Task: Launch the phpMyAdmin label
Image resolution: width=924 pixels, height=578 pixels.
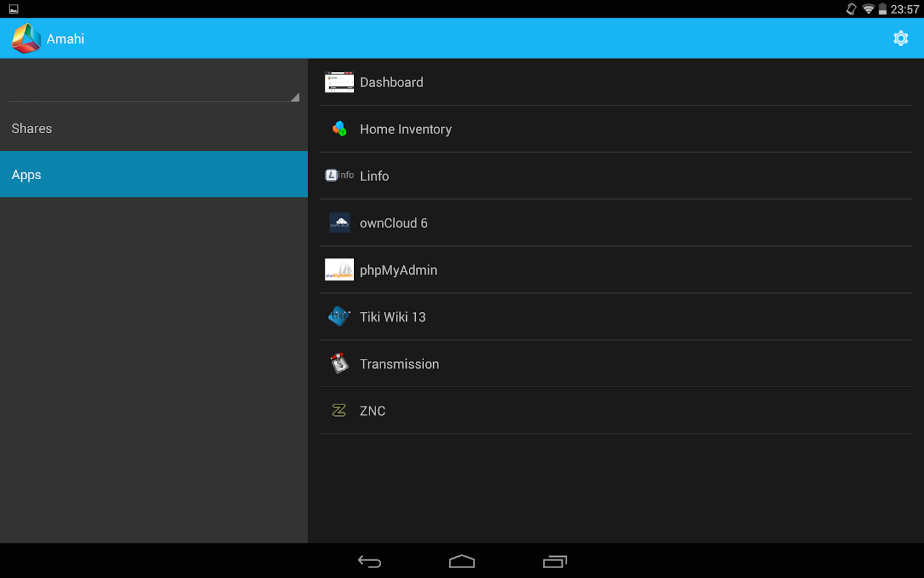Action: 398,270
